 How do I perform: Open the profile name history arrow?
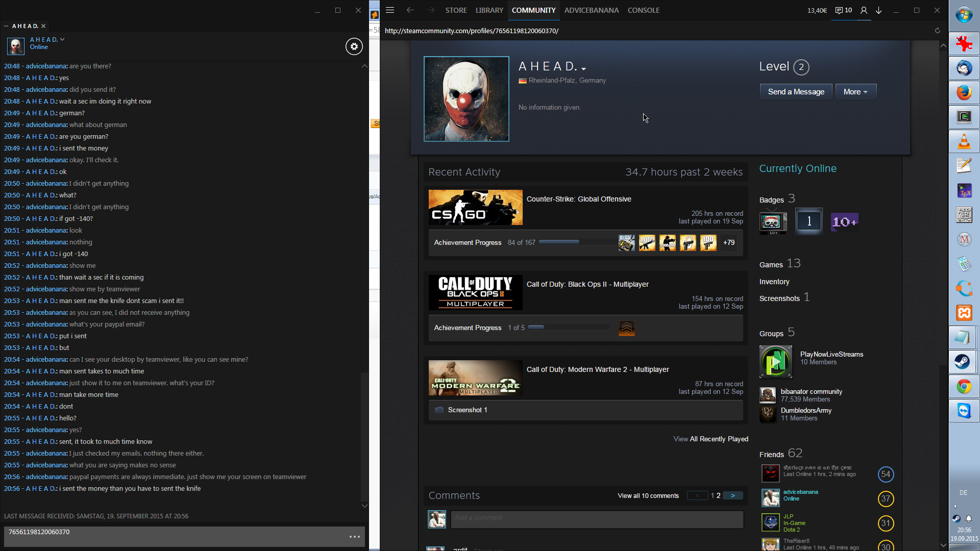pos(584,68)
